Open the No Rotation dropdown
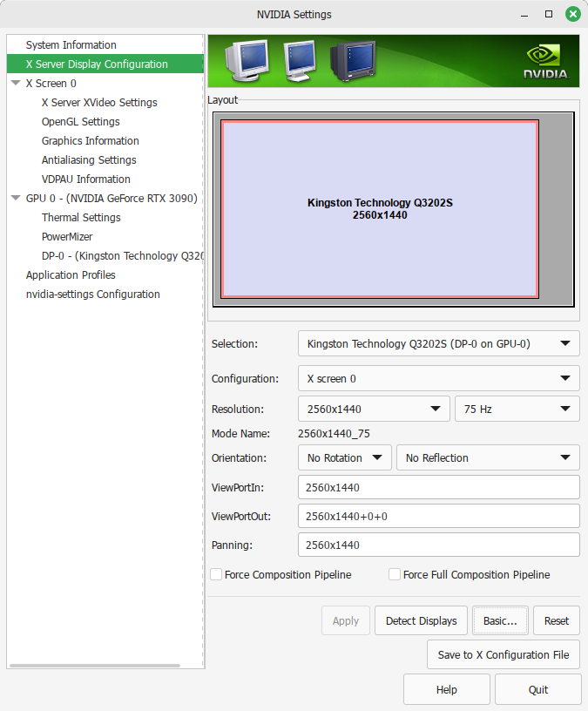This screenshot has height=711, width=588. [x=345, y=458]
